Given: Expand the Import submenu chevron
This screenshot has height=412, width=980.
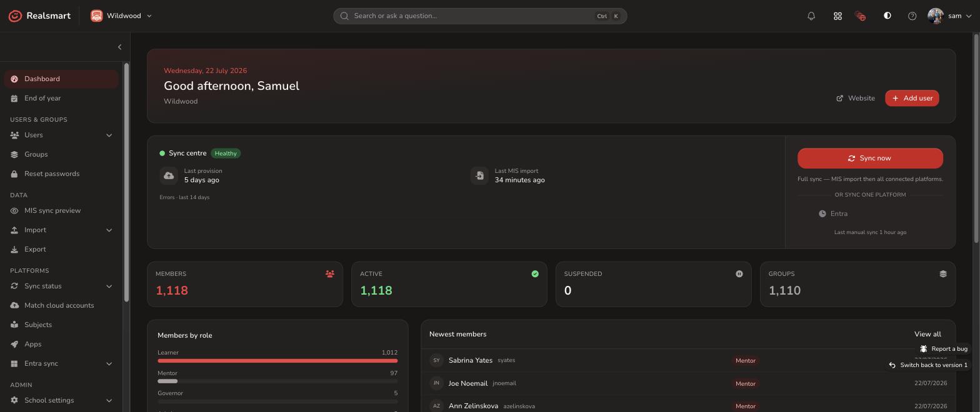Looking at the screenshot, I should 109,230.
